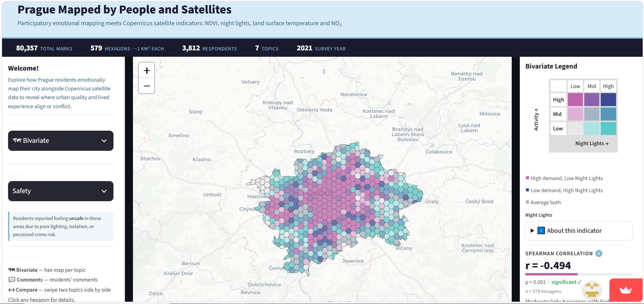Click the '2021 survey year' stat
The height and width of the screenshot is (304, 644).
coord(321,48)
